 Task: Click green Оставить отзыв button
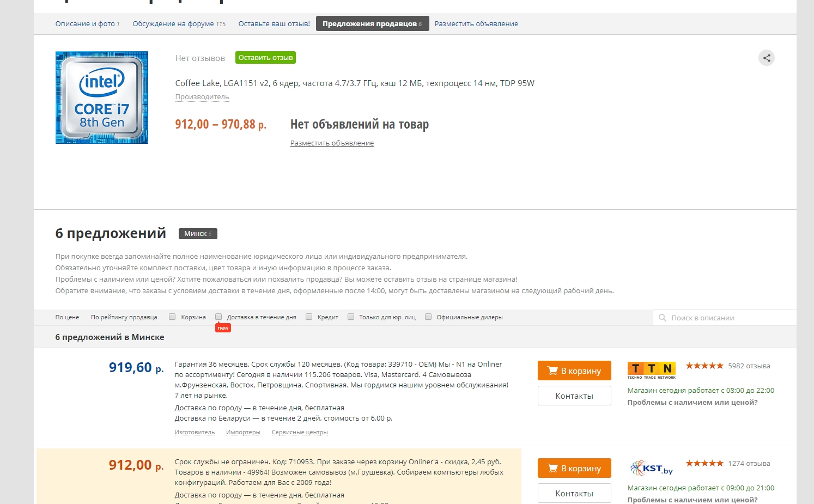pos(265,58)
